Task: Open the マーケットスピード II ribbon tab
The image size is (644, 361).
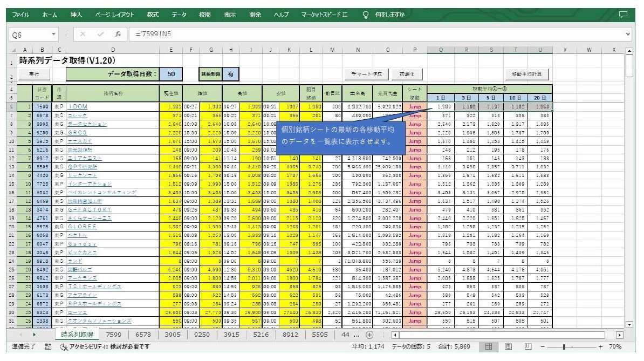Action: point(324,15)
